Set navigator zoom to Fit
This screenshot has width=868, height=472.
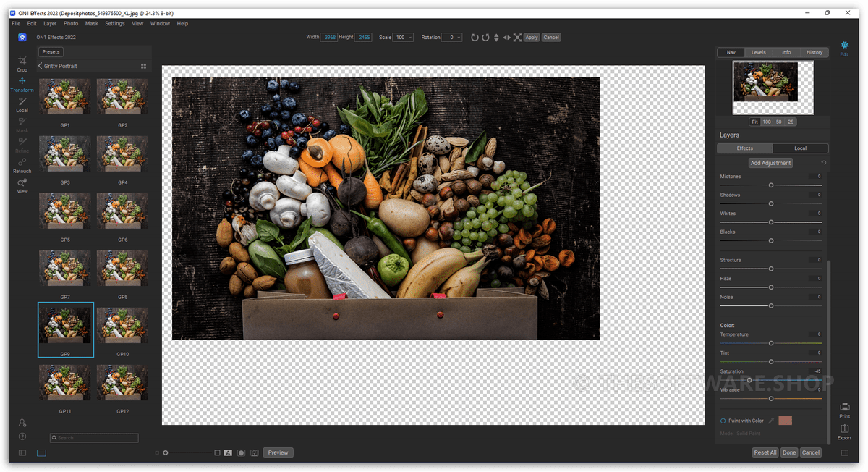(754, 122)
